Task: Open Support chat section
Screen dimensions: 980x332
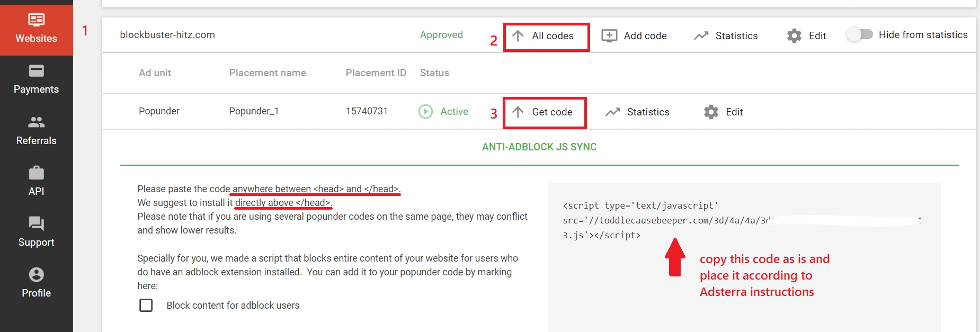Action: coord(36,232)
